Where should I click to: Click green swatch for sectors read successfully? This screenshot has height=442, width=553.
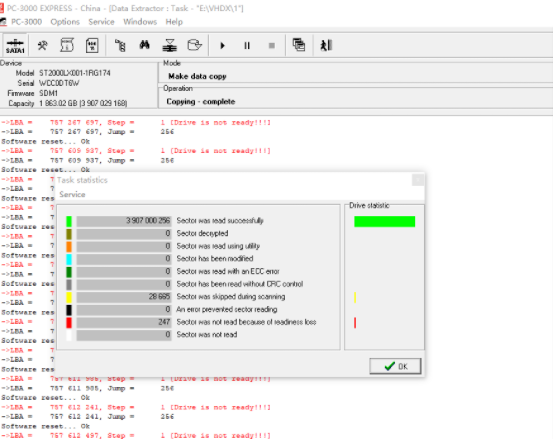[69, 221]
